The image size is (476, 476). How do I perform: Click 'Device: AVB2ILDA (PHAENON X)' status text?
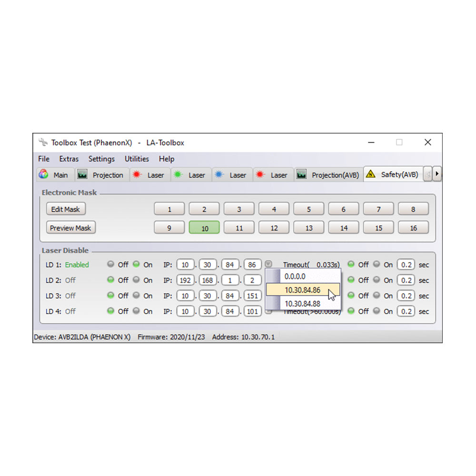coord(82,337)
